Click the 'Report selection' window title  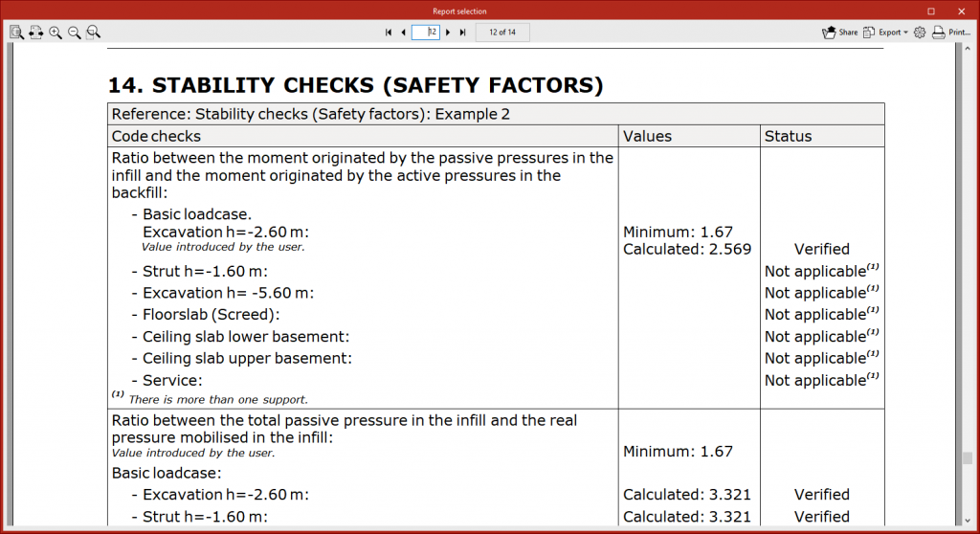(459, 11)
